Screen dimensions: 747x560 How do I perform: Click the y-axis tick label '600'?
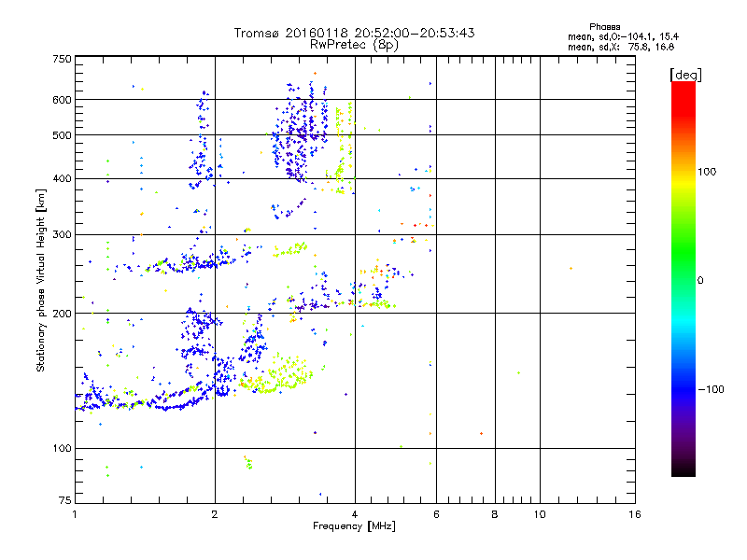coord(62,100)
